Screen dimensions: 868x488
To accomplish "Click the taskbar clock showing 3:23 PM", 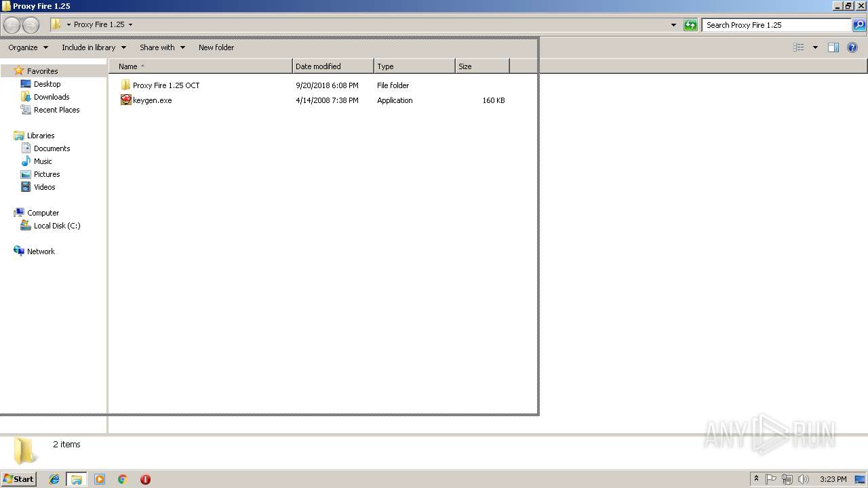I will [833, 479].
